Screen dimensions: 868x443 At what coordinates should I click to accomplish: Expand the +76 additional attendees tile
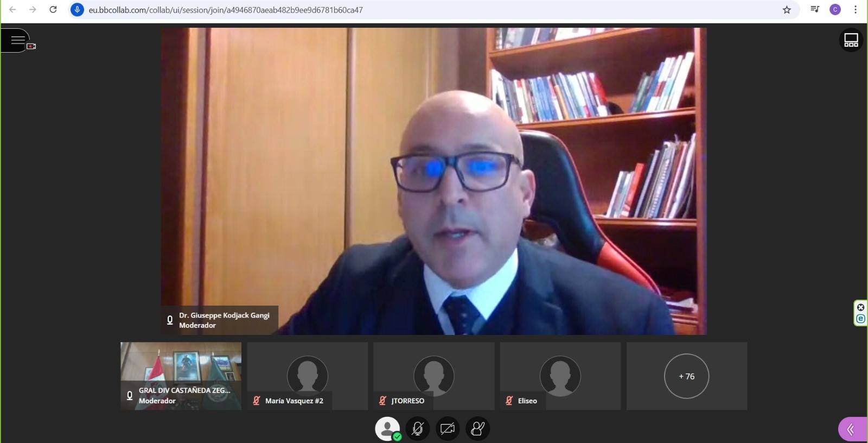tap(686, 376)
